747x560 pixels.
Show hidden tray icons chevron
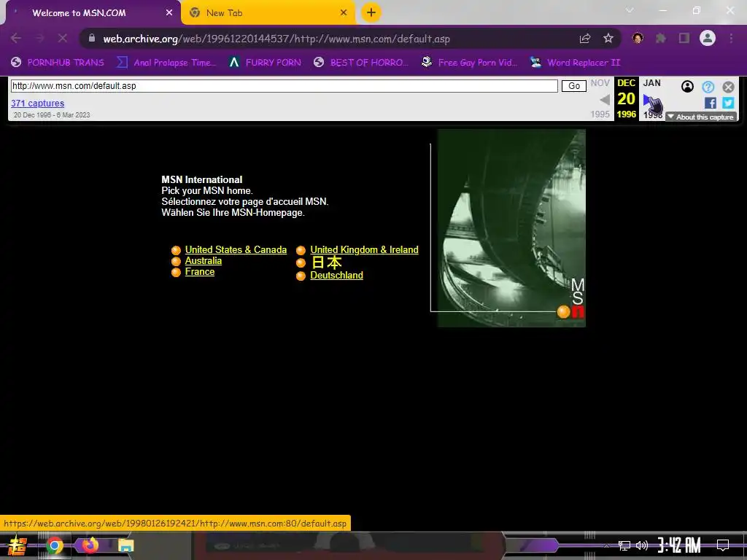point(606,545)
